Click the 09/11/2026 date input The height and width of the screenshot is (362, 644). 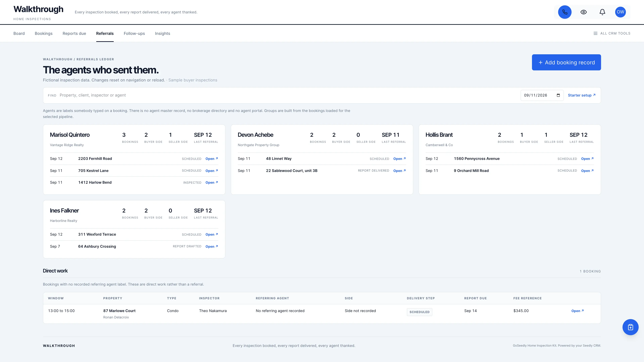542,95
